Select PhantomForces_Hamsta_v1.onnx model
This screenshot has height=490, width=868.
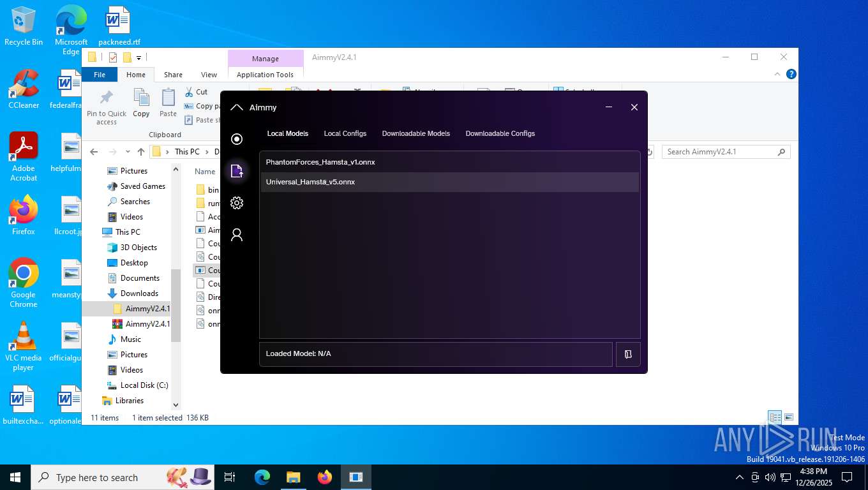(449, 162)
